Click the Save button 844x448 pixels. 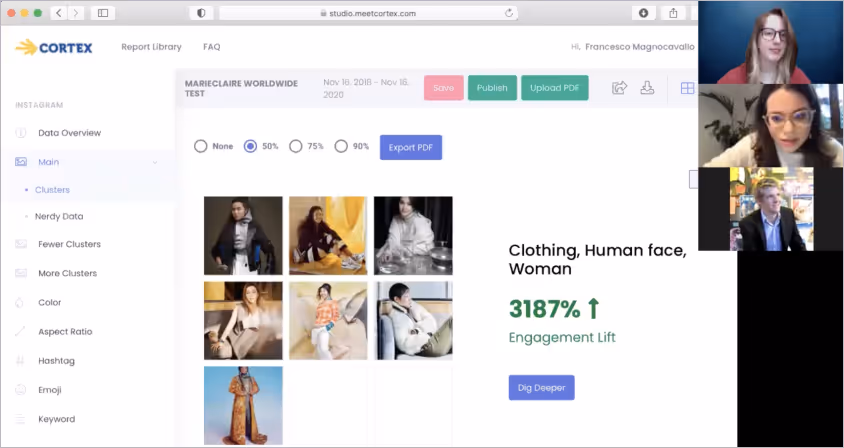tap(444, 88)
